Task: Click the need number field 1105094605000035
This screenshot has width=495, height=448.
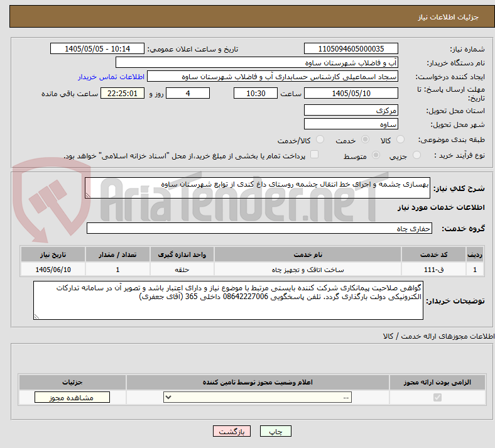Action: point(351,48)
